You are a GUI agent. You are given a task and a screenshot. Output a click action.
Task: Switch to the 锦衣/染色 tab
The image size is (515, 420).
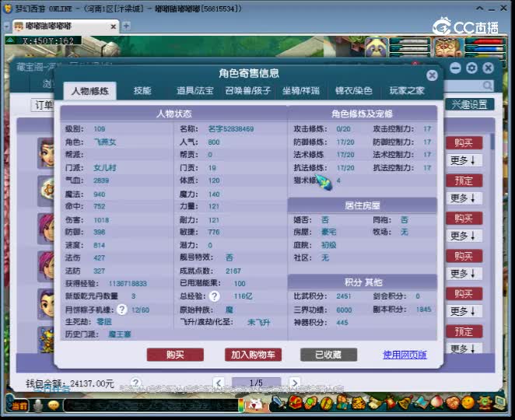tap(354, 91)
